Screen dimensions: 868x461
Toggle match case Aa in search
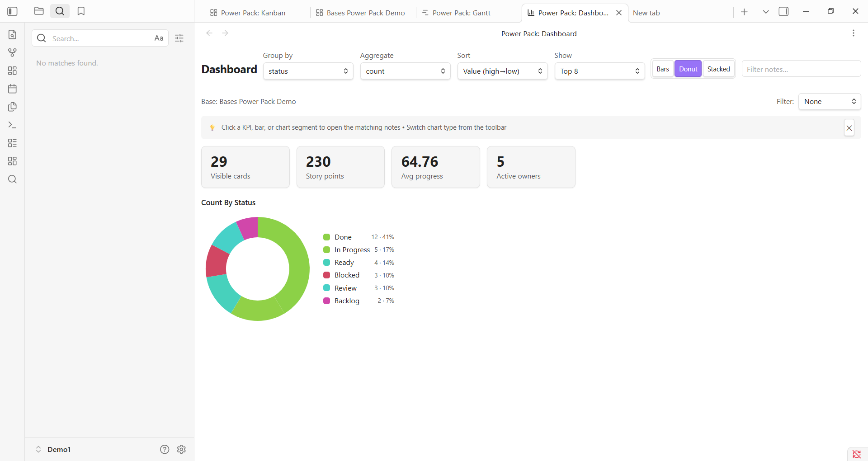point(159,38)
